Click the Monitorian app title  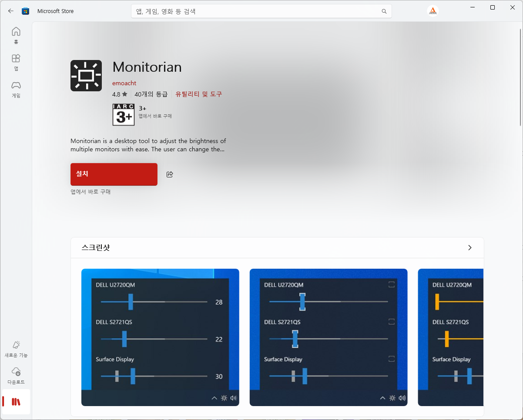[147, 67]
